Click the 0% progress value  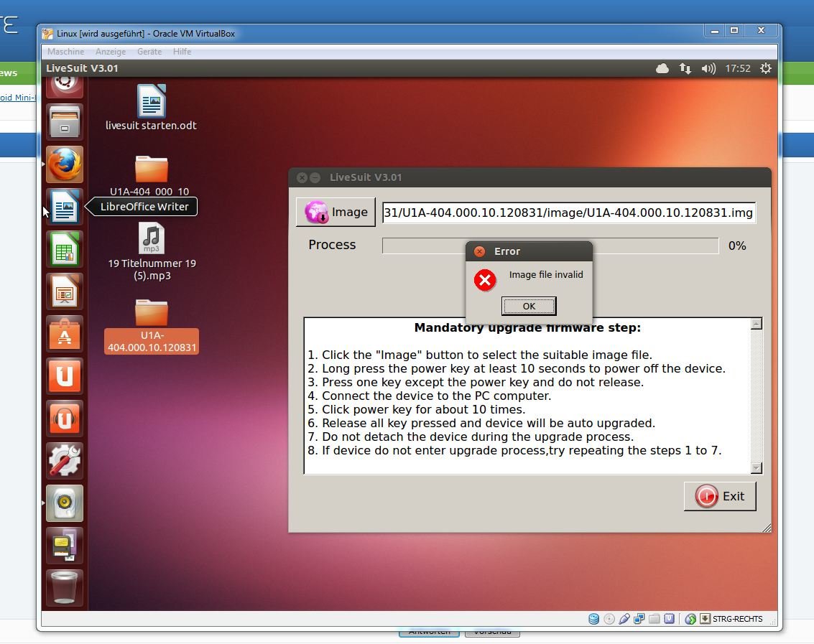pos(737,246)
